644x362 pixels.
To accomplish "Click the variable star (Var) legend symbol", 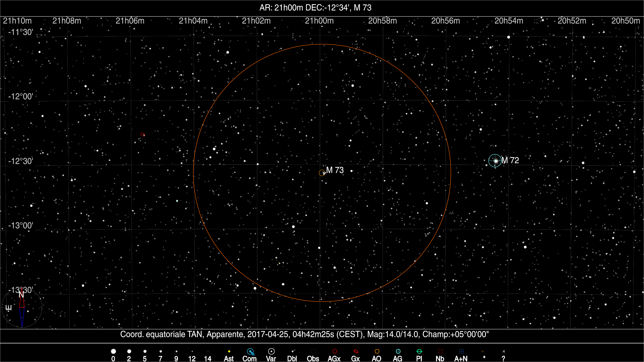I will (271, 351).
